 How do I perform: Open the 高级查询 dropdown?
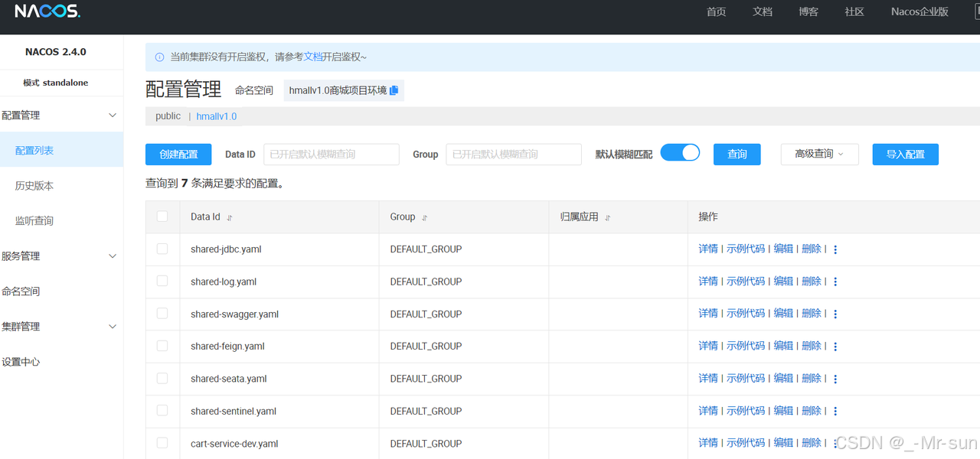[x=819, y=154]
